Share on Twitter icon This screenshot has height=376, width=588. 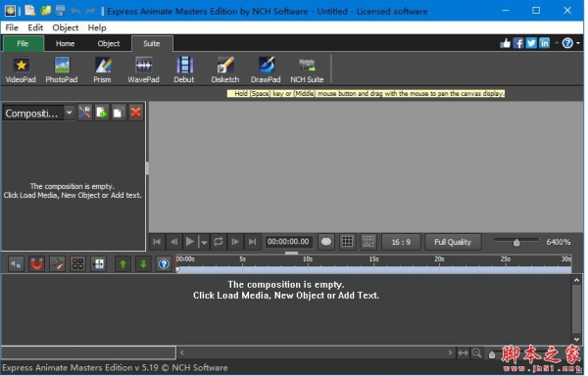click(x=531, y=43)
